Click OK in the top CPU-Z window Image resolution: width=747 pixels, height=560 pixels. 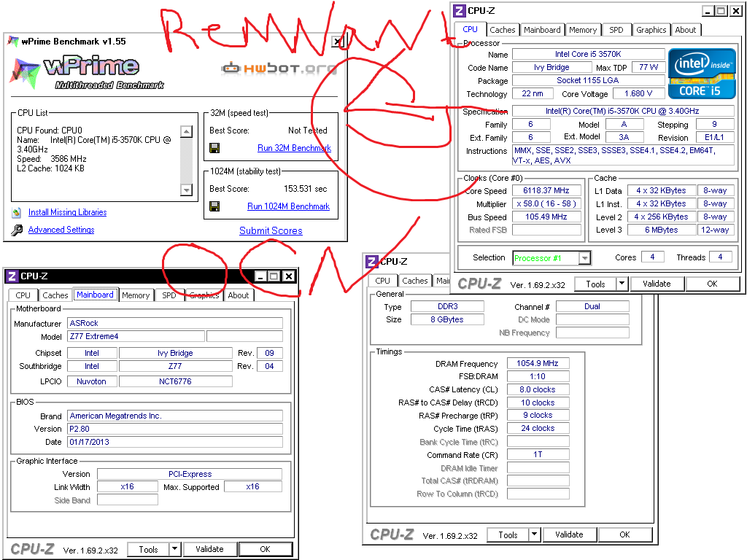coord(712,284)
